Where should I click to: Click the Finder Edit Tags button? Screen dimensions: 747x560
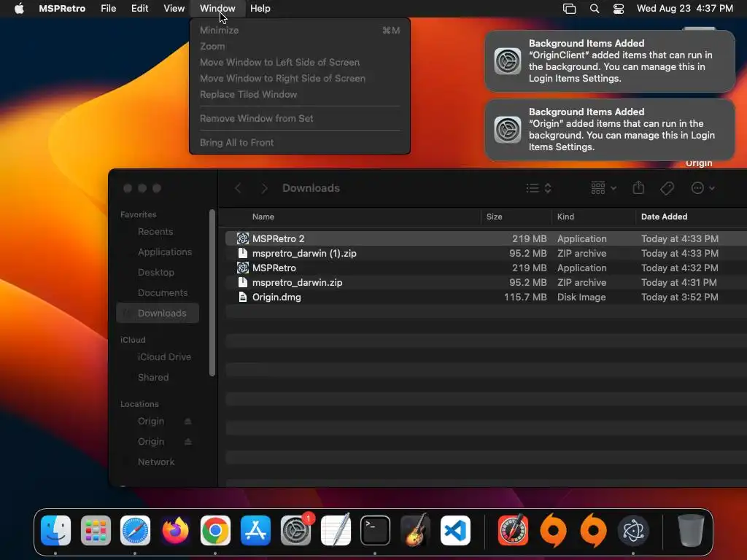pos(667,188)
